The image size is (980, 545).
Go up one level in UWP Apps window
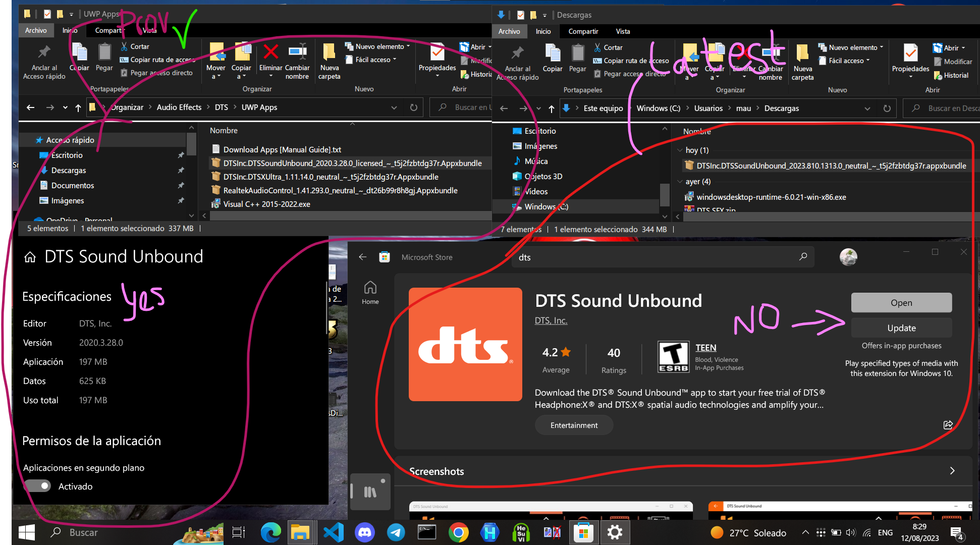coord(78,107)
